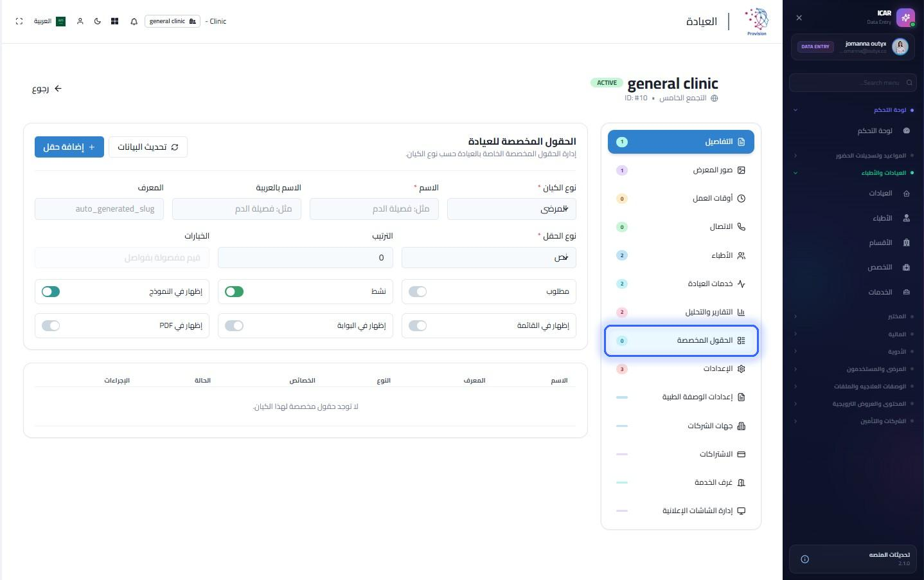
Task: Open الأقسام departments sidebar item
Action: 889,243
